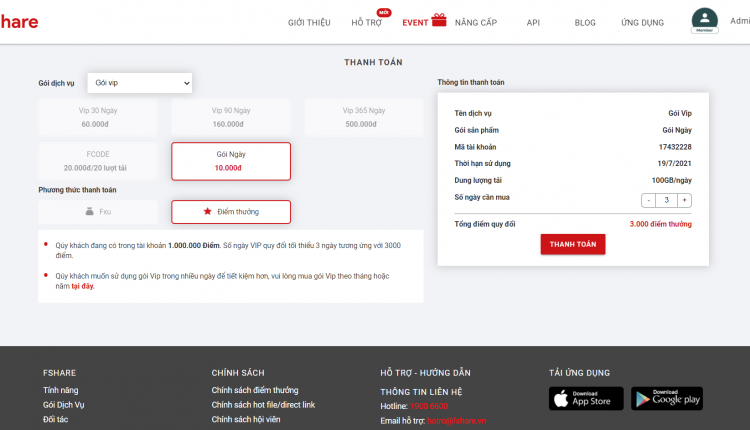Increase number of days with plus button
Screen dimensions: 750x430
(x=684, y=200)
